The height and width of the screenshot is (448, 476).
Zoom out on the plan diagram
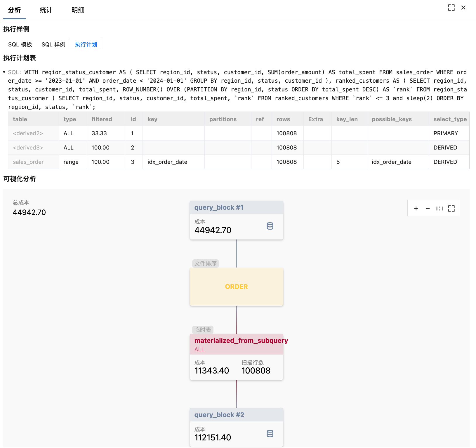pos(428,208)
